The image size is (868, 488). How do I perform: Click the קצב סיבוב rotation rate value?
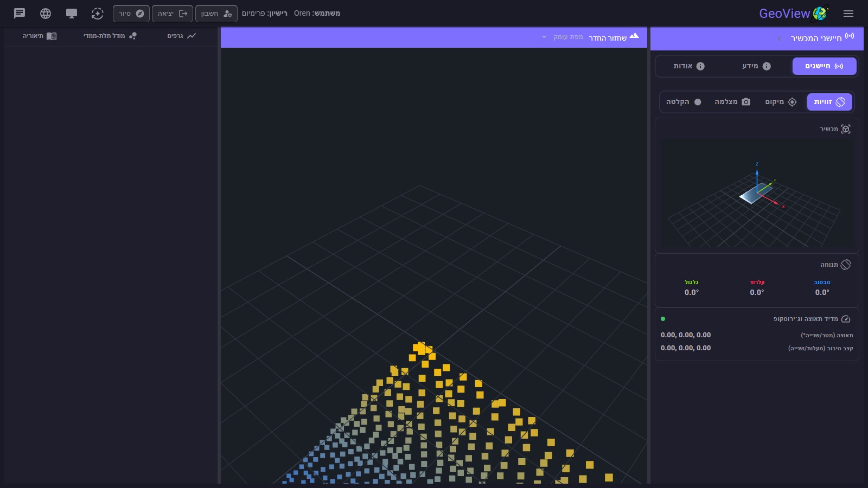pos(686,348)
